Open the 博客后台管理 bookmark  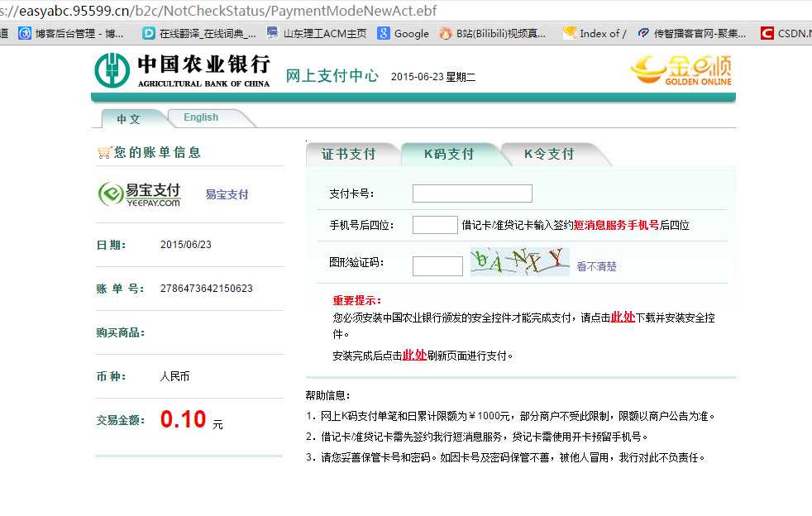(x=71, y=34)
